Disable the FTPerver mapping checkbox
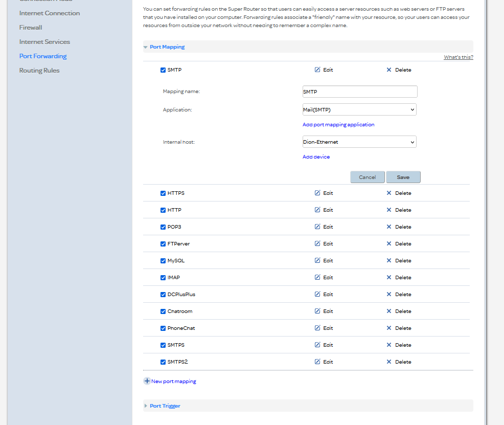This screenshot has height=425, width=504. (163, 244)
